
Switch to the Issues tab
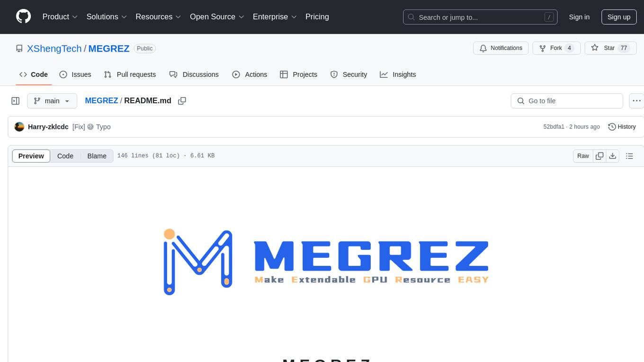pyautogui.click(x=75, y=74)
